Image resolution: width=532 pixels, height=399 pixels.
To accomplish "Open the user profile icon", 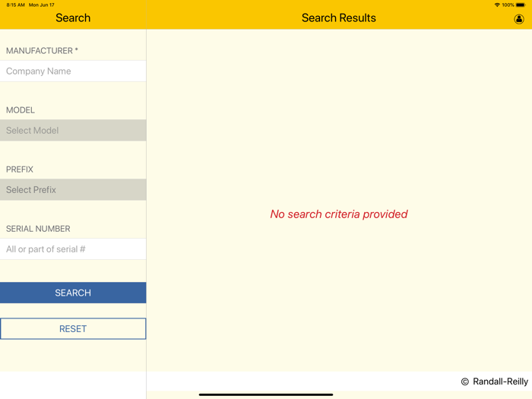I will click(x=518, y=19).
